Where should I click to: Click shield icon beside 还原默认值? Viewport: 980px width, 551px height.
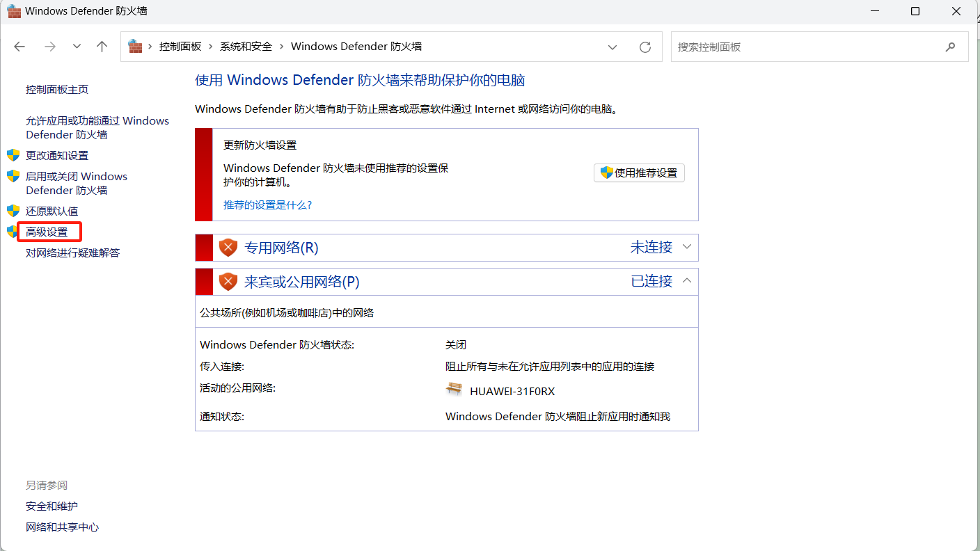pyautogui.click(x=13, y=211)
